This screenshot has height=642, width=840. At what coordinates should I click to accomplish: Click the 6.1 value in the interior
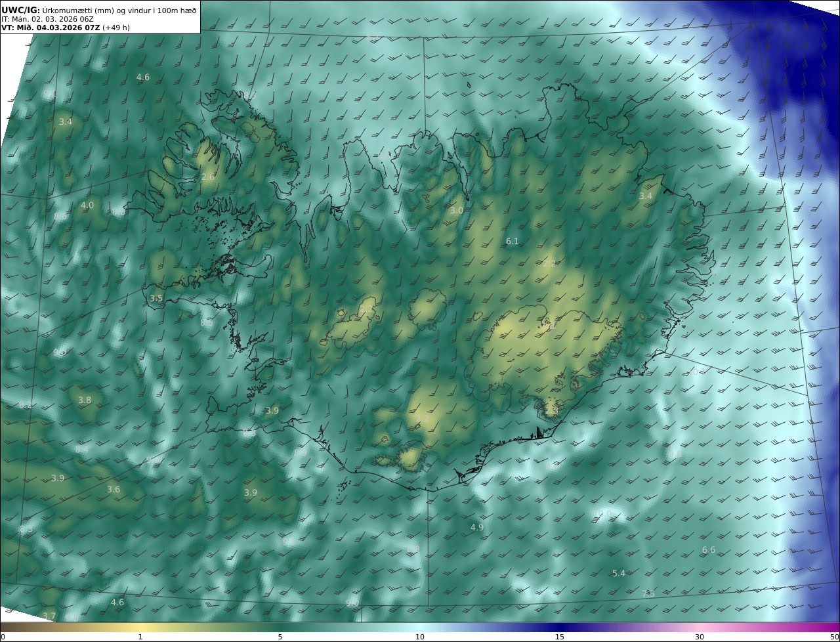tap(513, 241)
